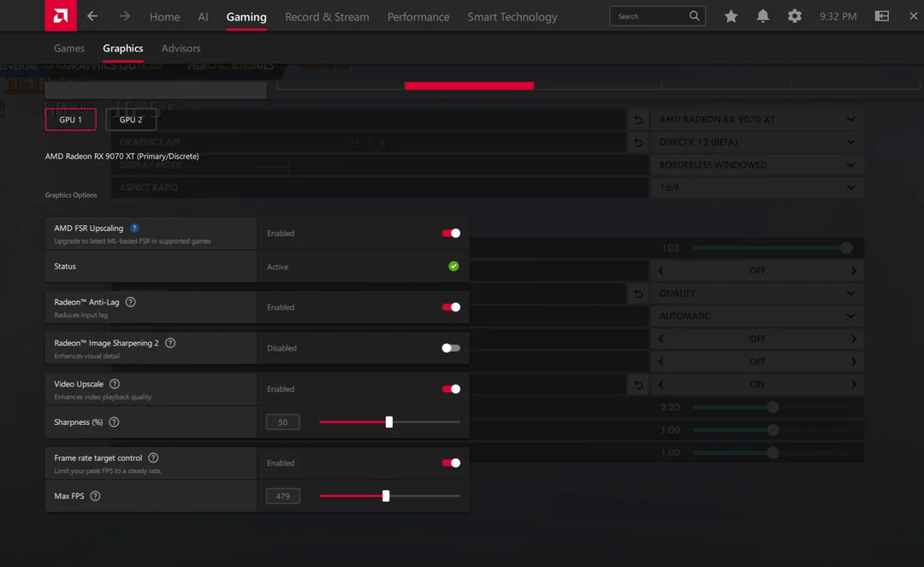Open Max FPS help icon
924x567 pixels.
click(95, 496)
